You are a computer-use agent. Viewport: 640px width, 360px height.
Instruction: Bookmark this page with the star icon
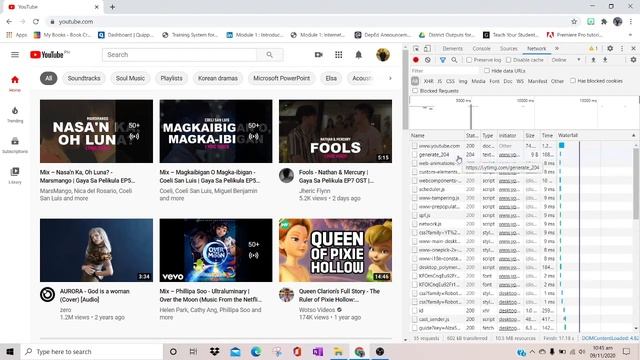(x=574, y=21)
